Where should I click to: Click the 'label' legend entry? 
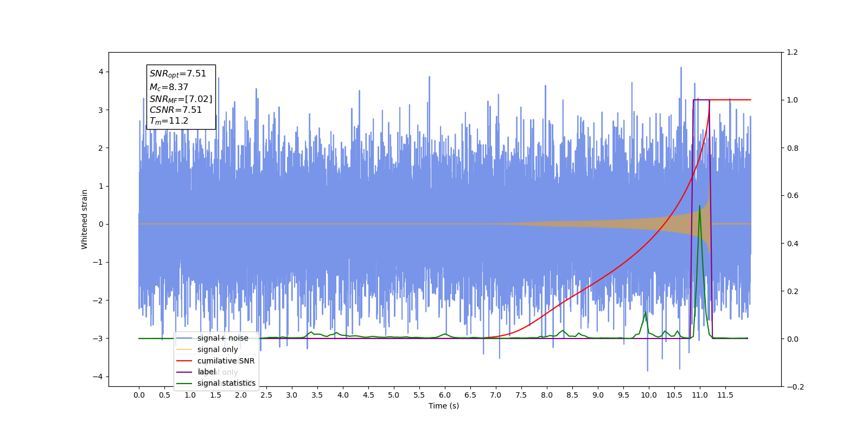click(x=206, y=372)
